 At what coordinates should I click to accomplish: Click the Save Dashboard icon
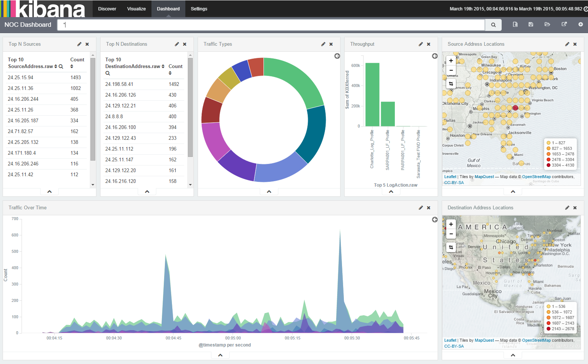pyautogui.click(x=531, y=25)
